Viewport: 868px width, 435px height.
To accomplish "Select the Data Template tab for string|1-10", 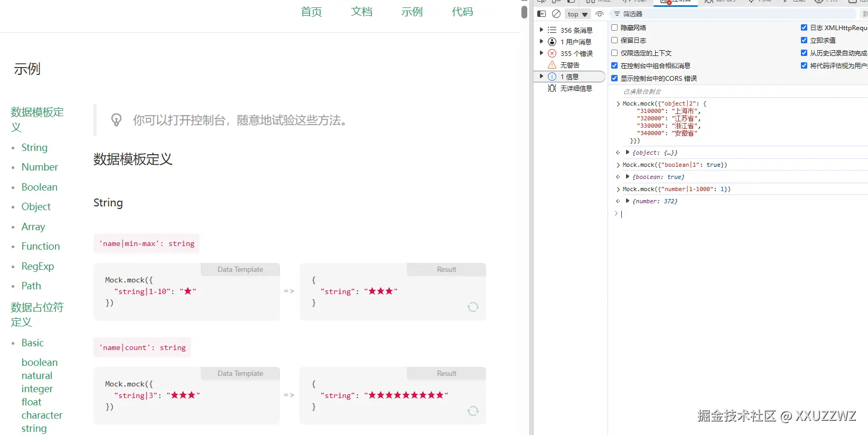I will 240,269.
